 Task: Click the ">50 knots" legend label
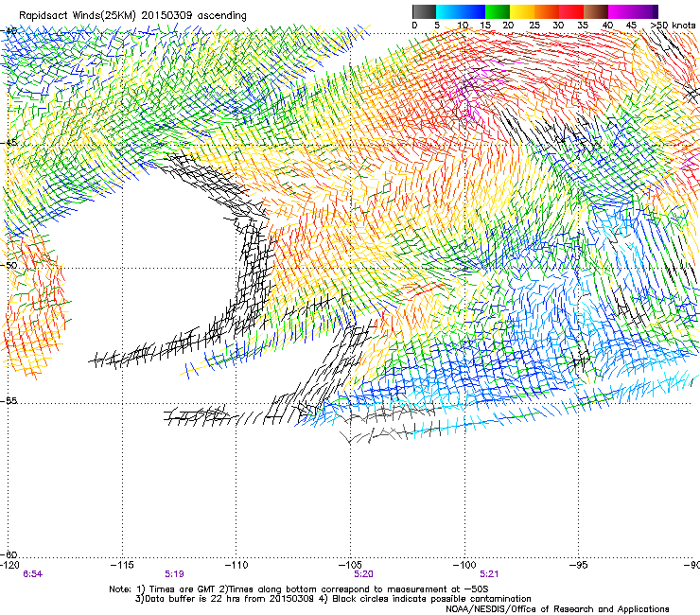pos(673,26)
